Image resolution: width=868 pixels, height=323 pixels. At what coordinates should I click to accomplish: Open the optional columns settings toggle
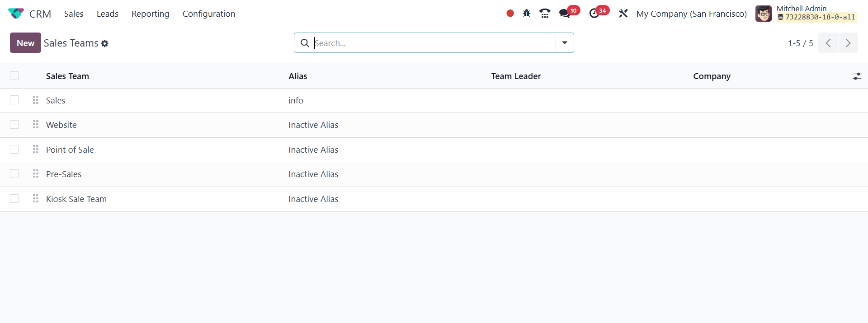click(x=857, y=76)
